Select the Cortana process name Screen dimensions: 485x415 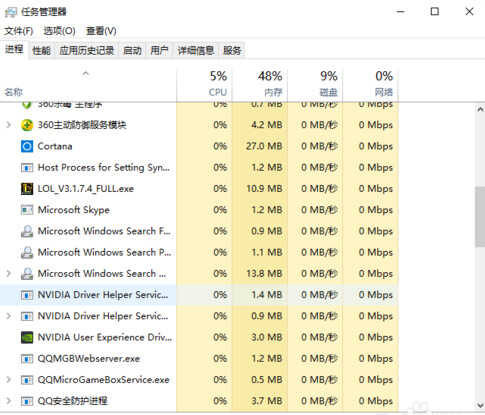tap(55, 146)
